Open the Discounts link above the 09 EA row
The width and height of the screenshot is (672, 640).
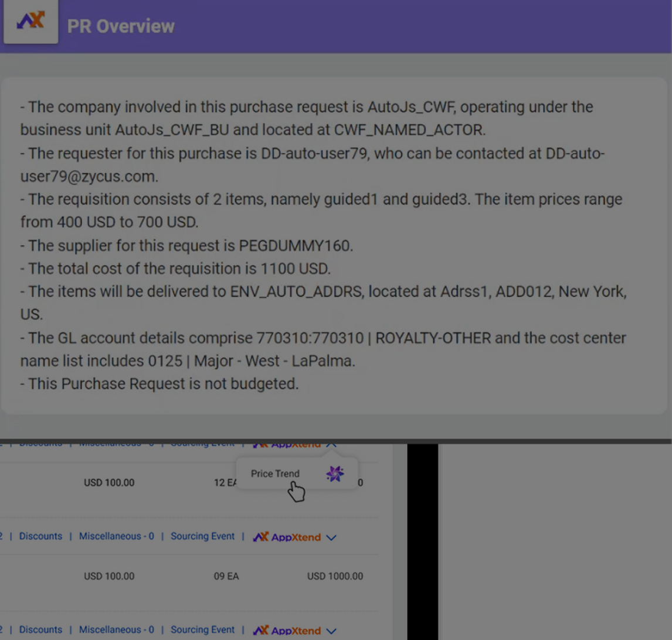pyautogui.click(x=40, y=536)
